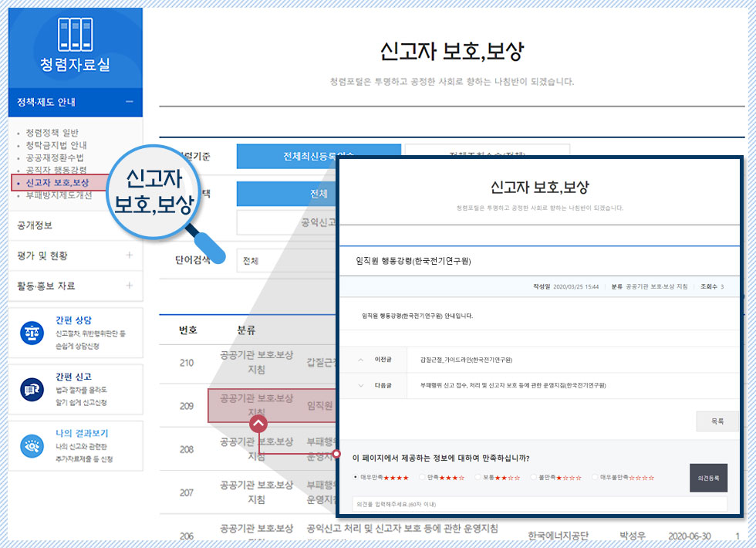Open the 나의 결과보기 link

pyautogui.click(x=82, y=433)
